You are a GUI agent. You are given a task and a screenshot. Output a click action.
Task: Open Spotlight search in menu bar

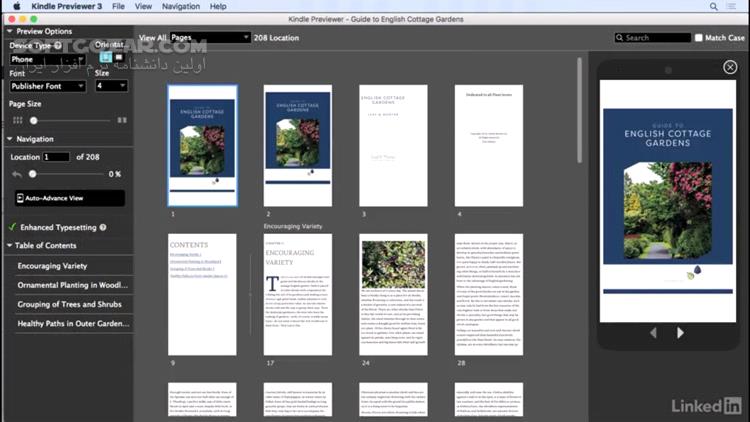pyautogui.click(x=713, y=6)
